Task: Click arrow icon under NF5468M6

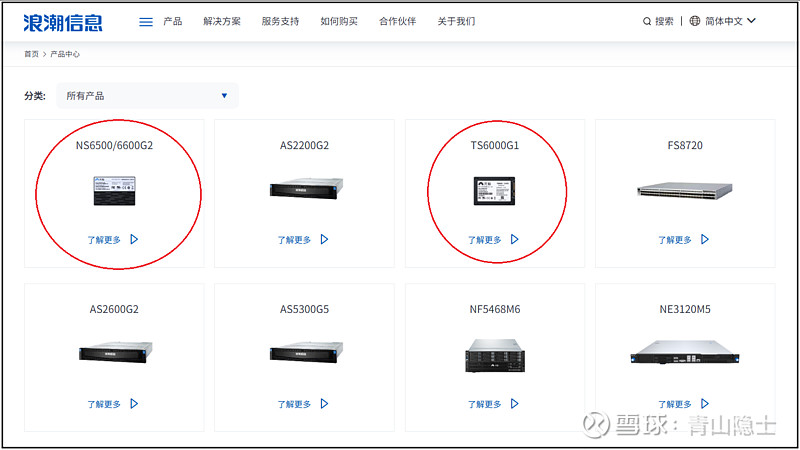Action: tap(514, 404)
